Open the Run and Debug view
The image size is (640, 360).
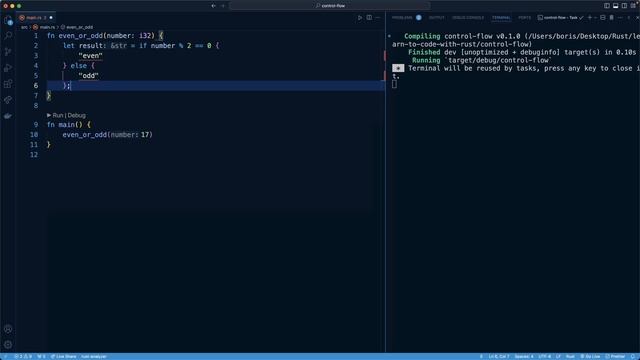click(8, 68)
